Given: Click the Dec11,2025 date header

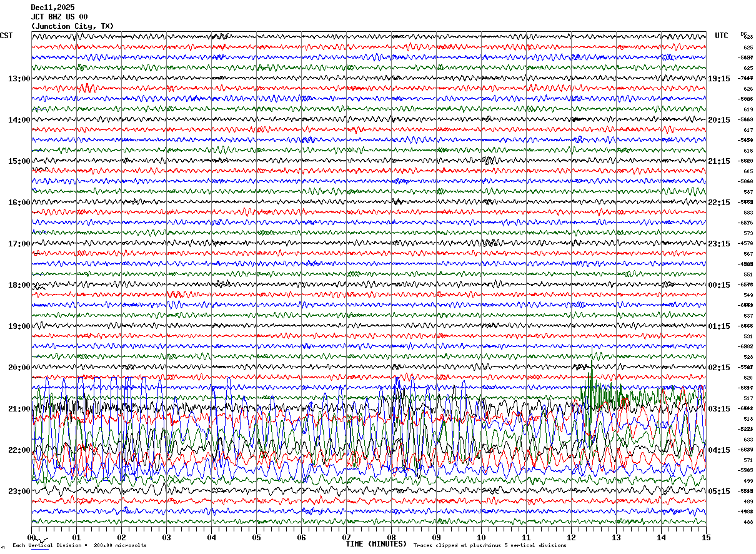Looking at the screenshot, I should point(52,8).
